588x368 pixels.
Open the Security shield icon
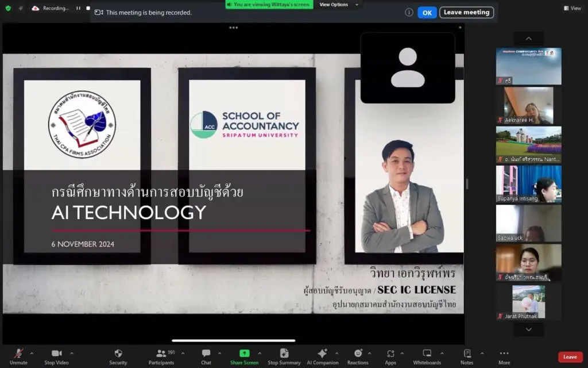click(118, 354)
